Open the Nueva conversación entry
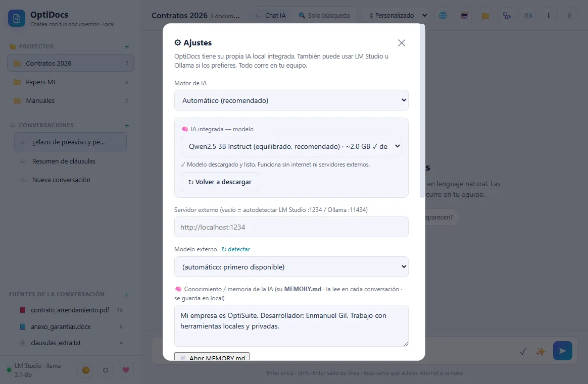 pos(71,180)
